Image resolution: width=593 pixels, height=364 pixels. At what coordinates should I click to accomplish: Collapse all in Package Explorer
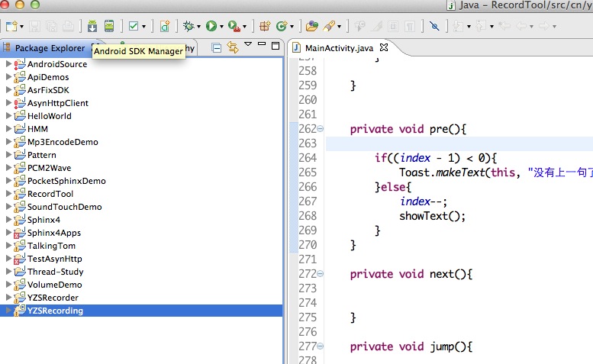pyautogui.click(x=216, y=48)
